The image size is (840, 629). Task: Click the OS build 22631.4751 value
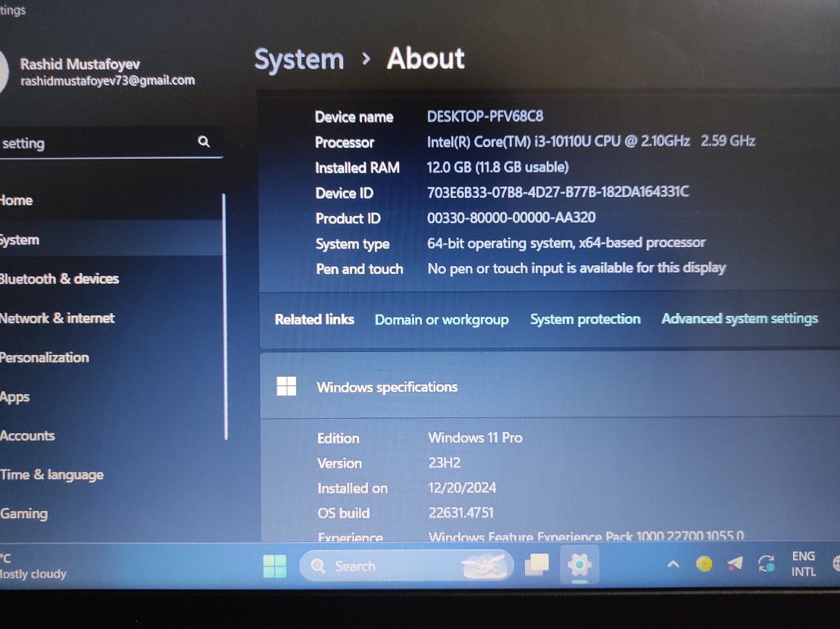[461, 512]
